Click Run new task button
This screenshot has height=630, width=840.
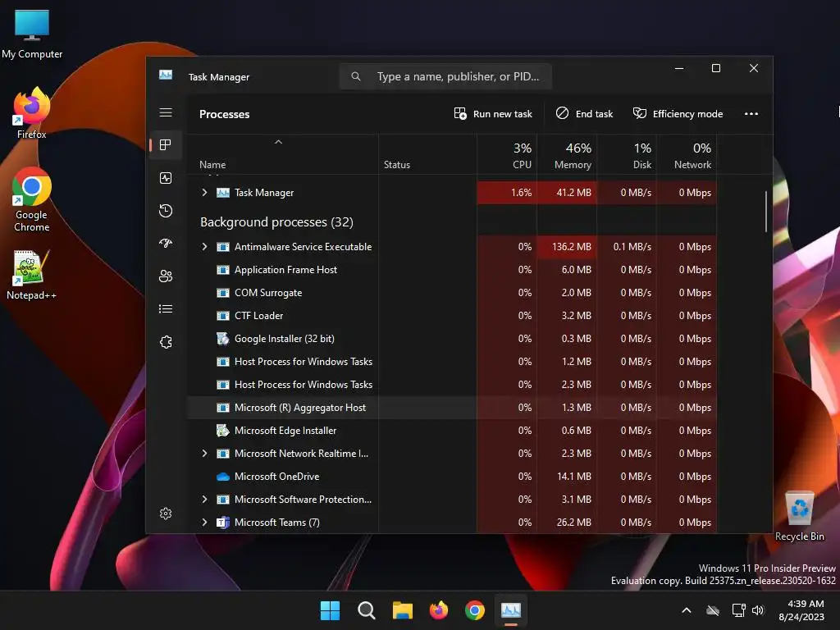pyautogui.click(x=493, y=113)
